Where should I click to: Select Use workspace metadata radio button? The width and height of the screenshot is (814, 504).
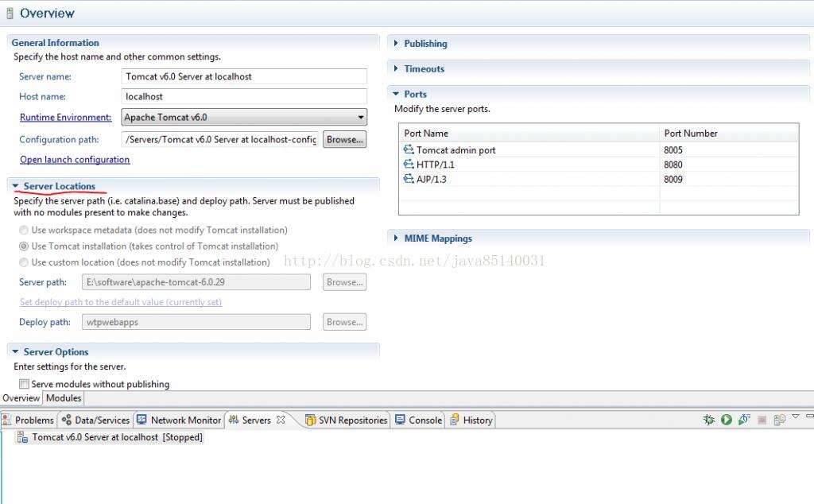24,230
